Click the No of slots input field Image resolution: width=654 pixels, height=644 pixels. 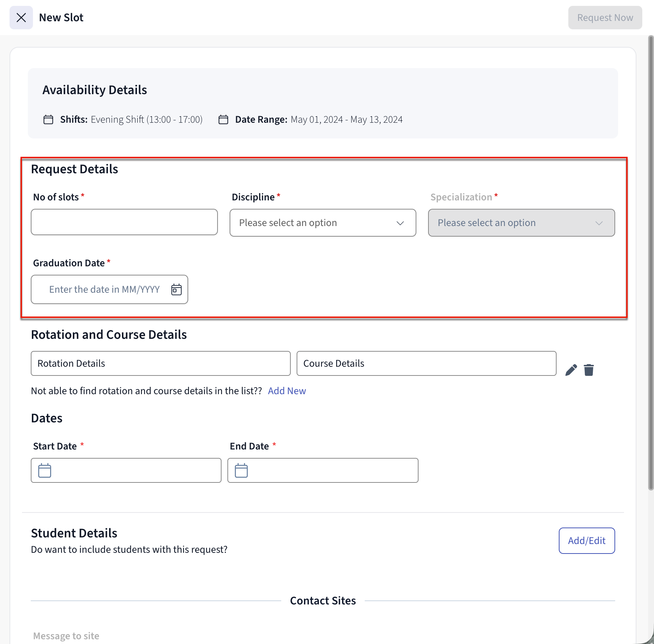point(124,222)
